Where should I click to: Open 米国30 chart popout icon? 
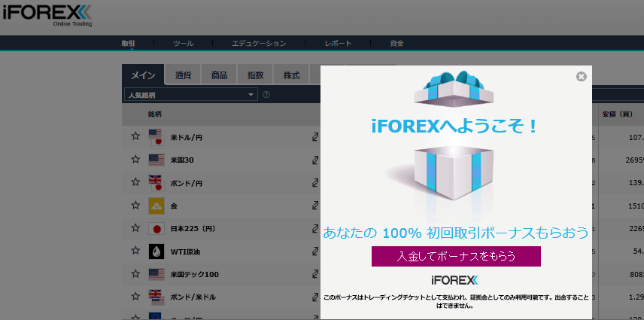(x=315, y=160)
